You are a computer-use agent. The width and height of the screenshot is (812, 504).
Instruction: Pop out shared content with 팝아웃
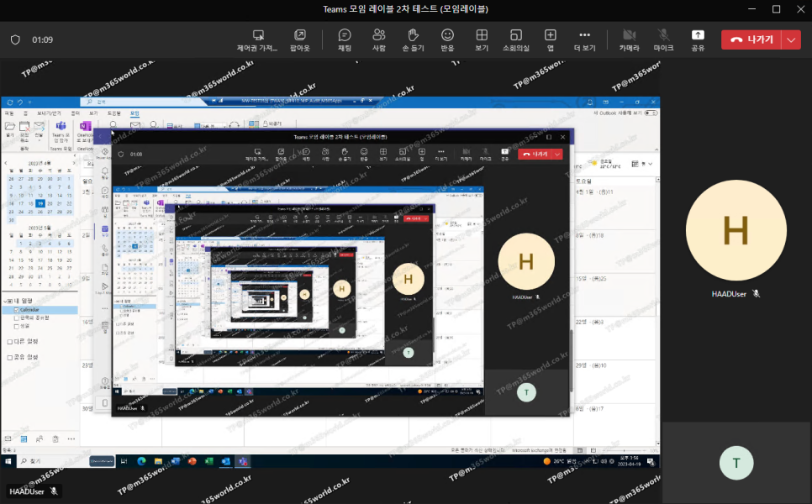pyautogui.click(x=300, y=39)
